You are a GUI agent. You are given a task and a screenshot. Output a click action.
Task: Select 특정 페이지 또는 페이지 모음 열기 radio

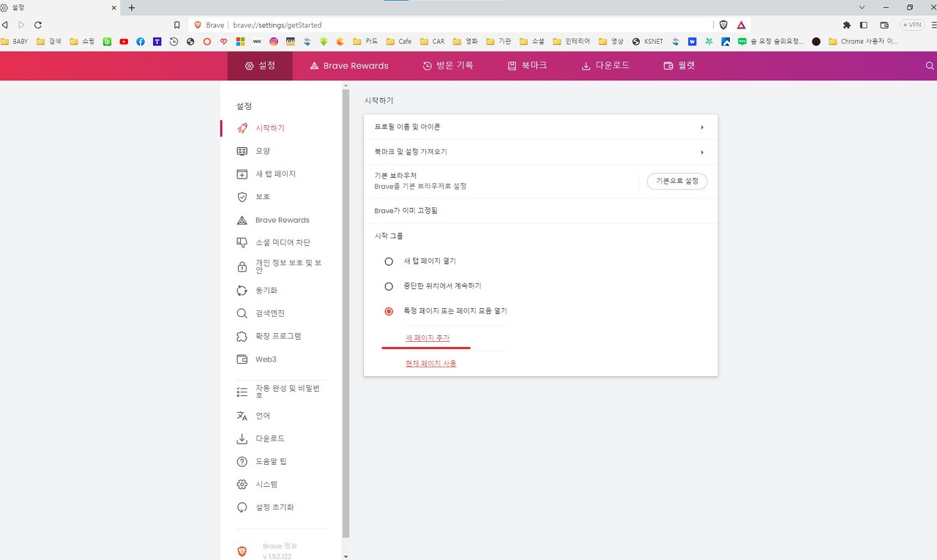tap(389, 311)
